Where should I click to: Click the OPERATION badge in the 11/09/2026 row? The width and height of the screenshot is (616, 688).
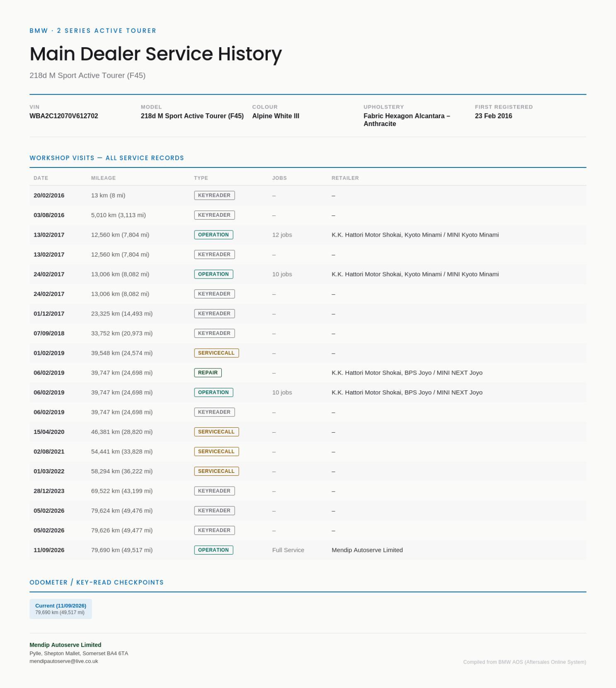pyautogui.click(x=213, y=550)
